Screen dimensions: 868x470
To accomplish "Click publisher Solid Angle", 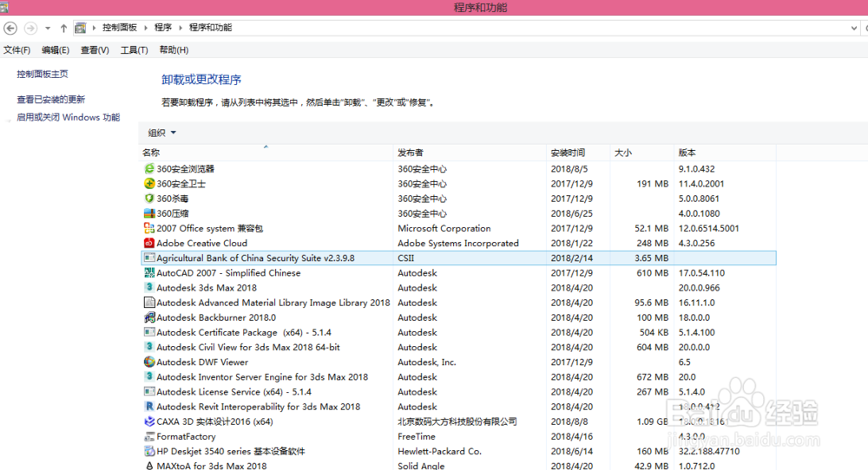I will pos(421,467).
